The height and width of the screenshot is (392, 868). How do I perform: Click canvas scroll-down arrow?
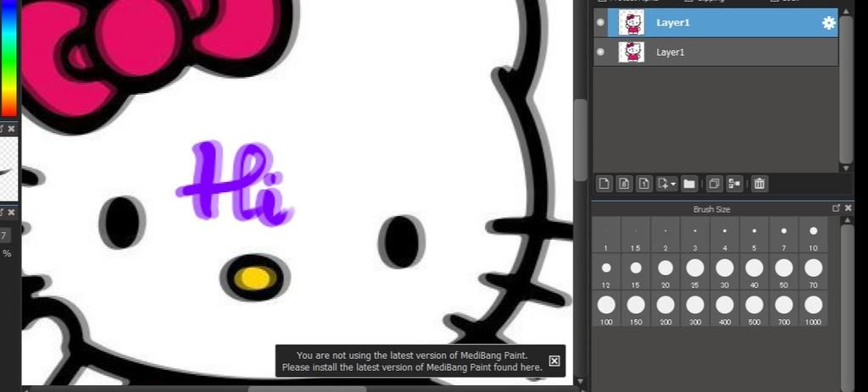580,380
